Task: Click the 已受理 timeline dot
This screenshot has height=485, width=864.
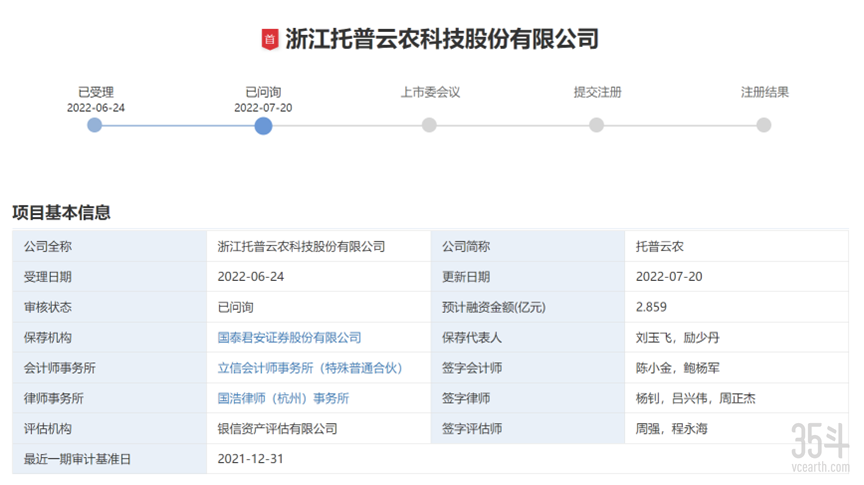Action: point(95,125)
